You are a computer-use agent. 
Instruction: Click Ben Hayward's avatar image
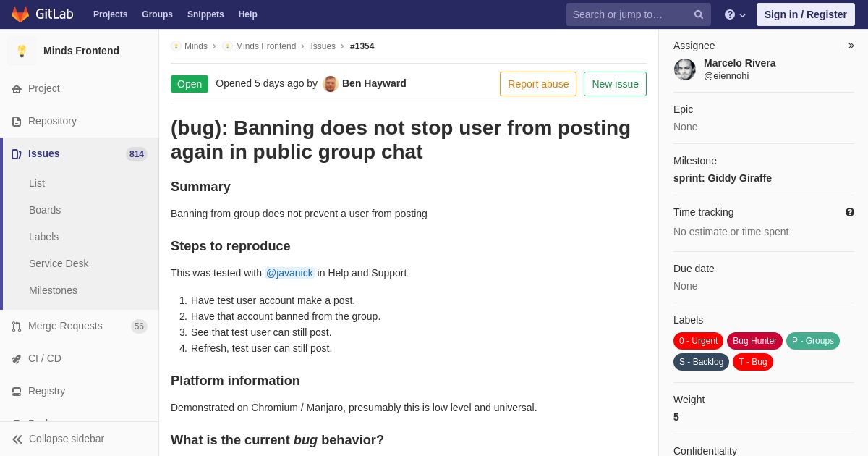point(331,84)
